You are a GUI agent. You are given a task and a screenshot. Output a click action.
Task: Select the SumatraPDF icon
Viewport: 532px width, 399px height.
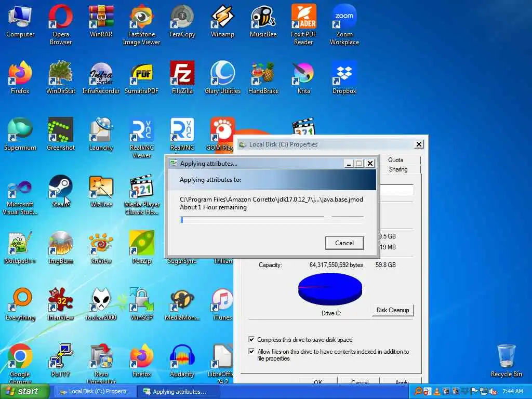141,77
